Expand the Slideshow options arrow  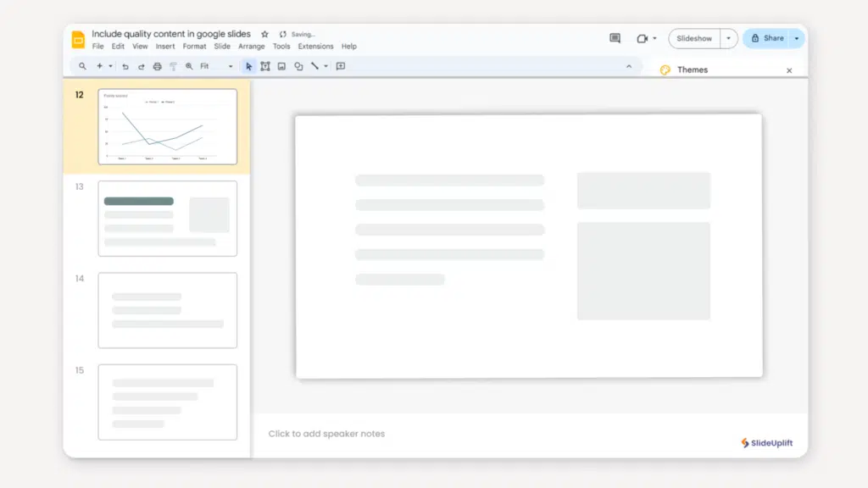point(729,38)
